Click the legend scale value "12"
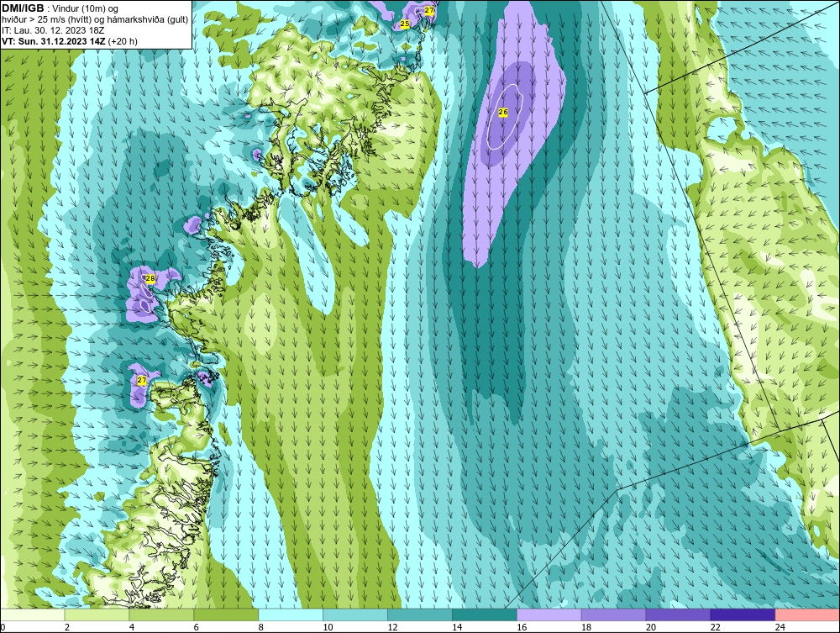The image size is (840, 633). click(392, 627)
